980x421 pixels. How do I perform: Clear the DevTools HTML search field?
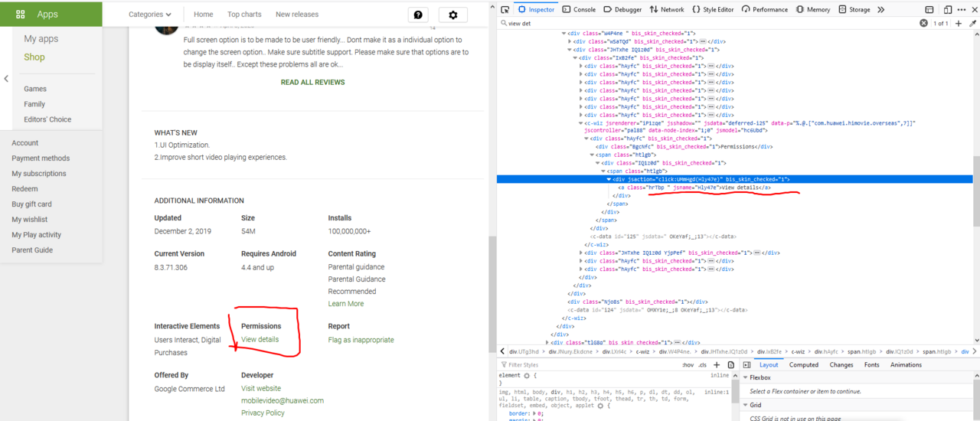923,23
